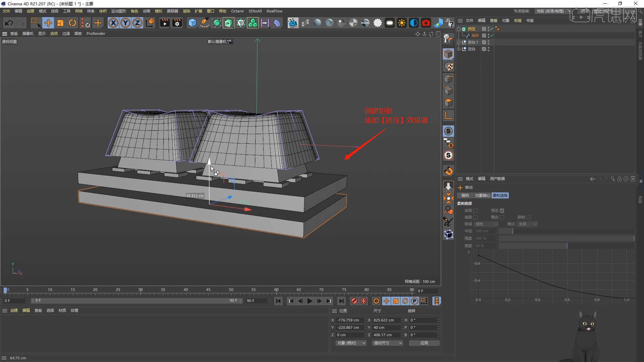644x362 pixels.
Task: Click the magnifier search icon in the attributes panel
Action: 612,179
